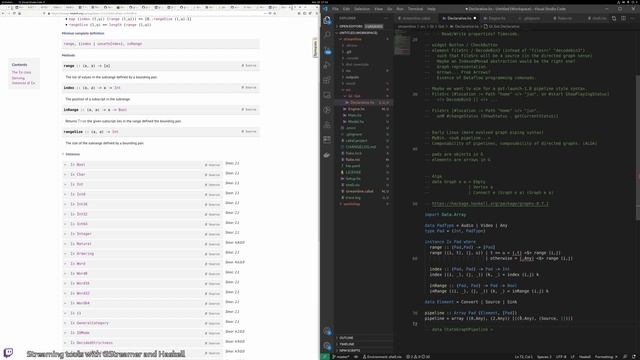Open the File menu in VS Code
640x360 pixels.
coord(335,9)
